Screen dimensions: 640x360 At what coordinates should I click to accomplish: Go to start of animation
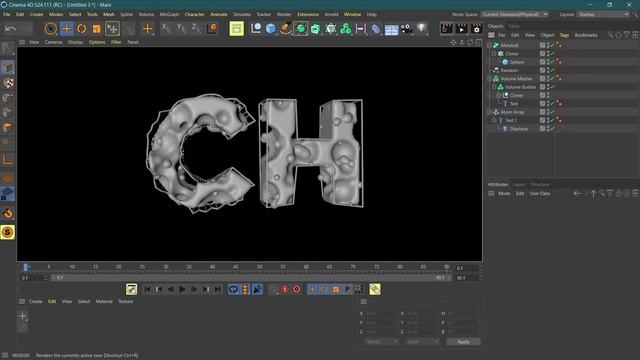[147, 289]
